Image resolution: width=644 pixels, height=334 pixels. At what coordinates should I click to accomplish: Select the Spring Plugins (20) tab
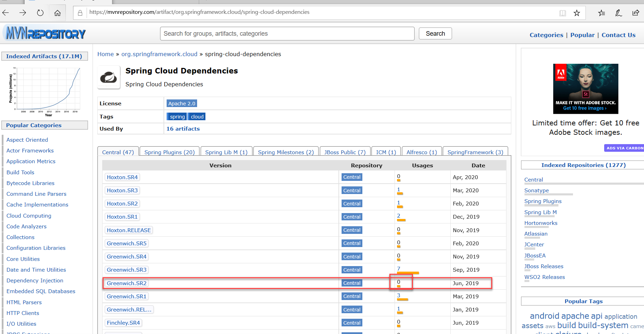170,152
